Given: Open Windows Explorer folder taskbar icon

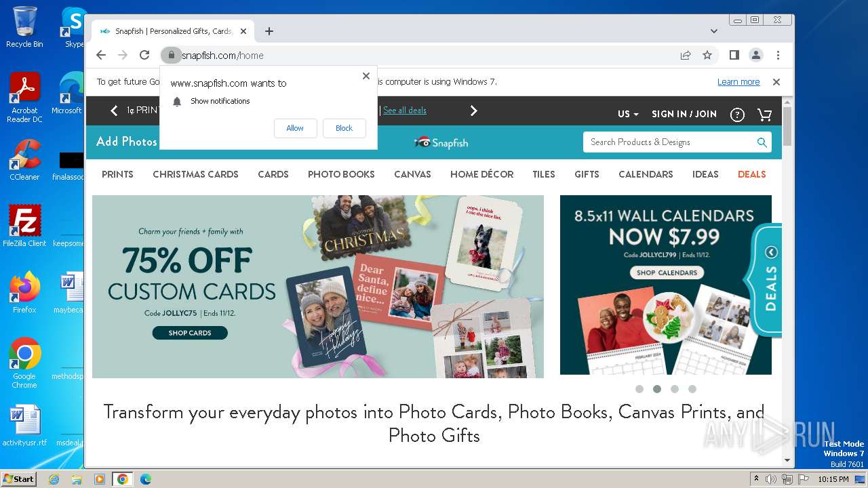Looking at the screenshot, I should tap(76, 479).
